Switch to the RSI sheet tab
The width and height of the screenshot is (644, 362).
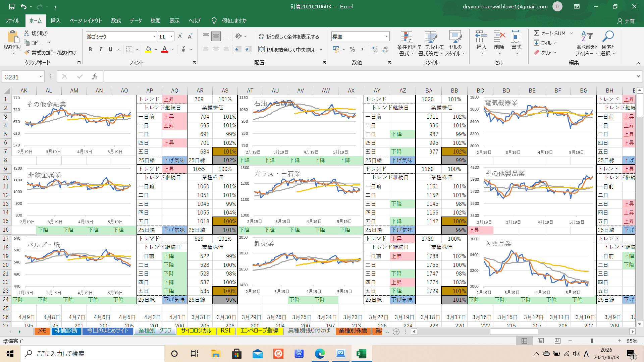pyautogui.click(x=225, y=330)
